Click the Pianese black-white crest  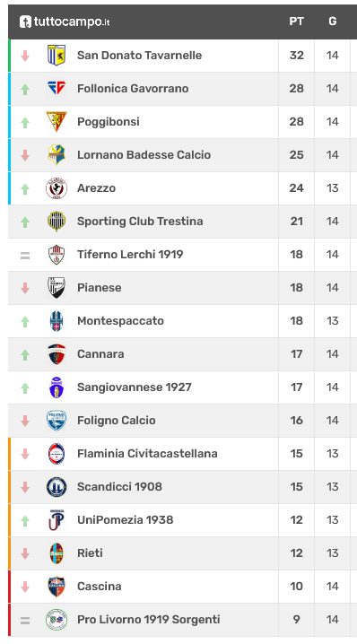(x=57, y=288)
